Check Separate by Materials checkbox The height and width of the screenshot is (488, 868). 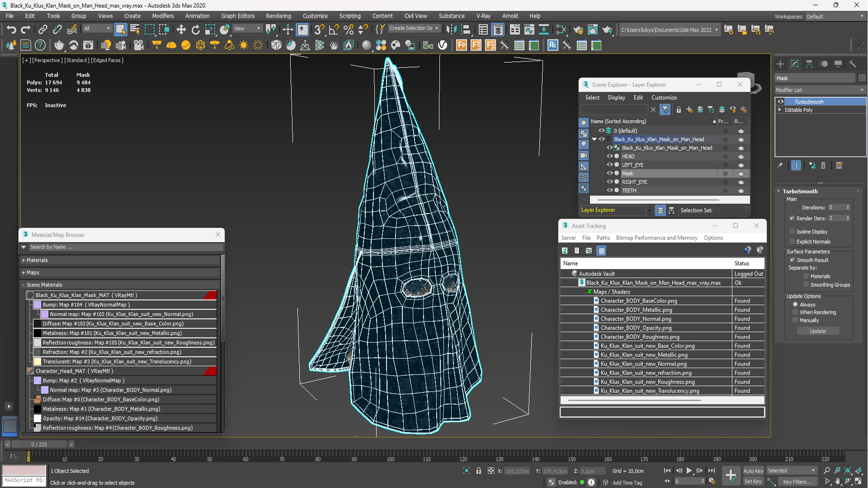[806, 277]
